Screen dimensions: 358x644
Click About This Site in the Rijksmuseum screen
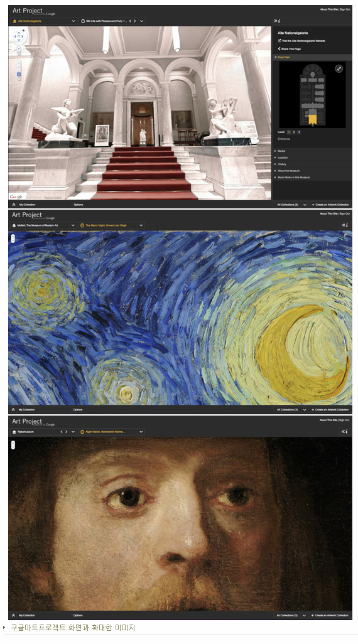tap(329, 420)
